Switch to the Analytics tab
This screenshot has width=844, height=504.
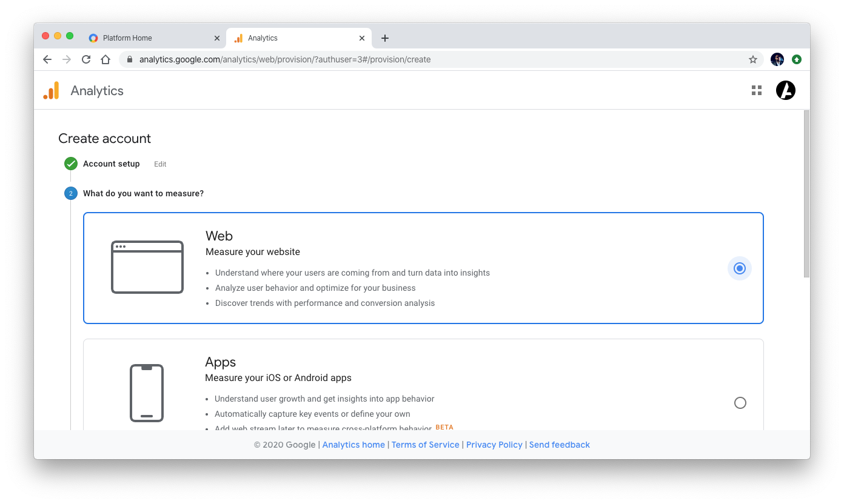[x=299, y=38]
